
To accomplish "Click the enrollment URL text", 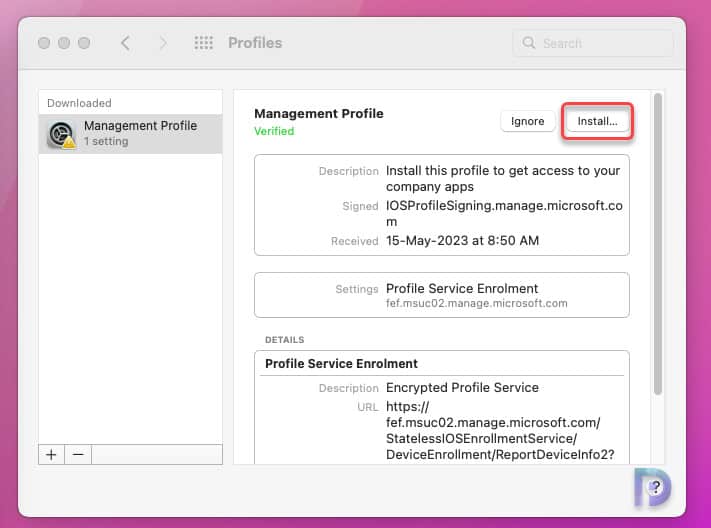I will [500, 430].
